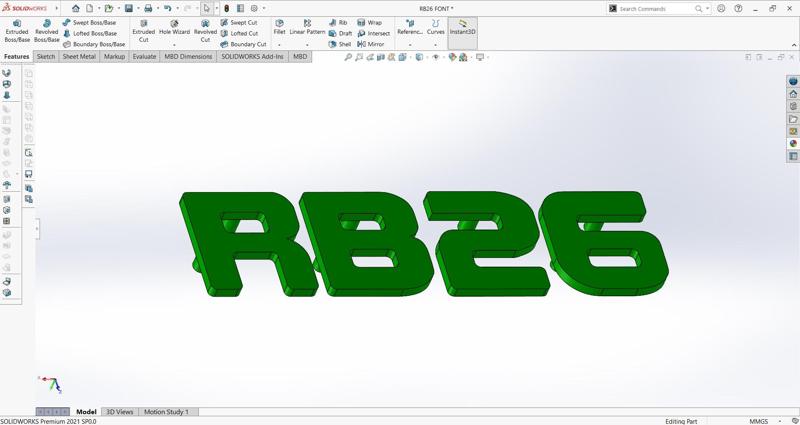Open the 3D Views bottom tab
This screenshot has width=800, height=425.
[x=120, y=412]
